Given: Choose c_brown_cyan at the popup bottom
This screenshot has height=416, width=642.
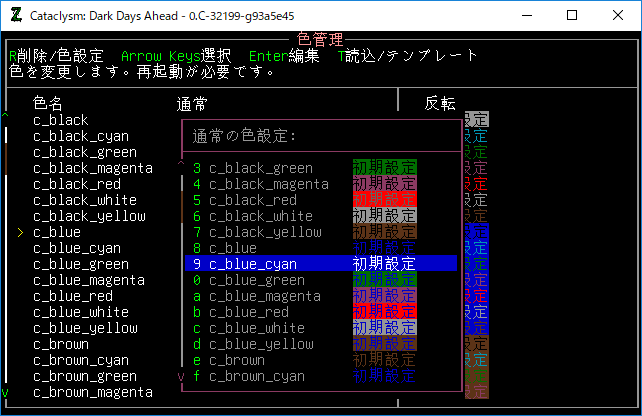Looking at the screenshot, I should (256, 376).
